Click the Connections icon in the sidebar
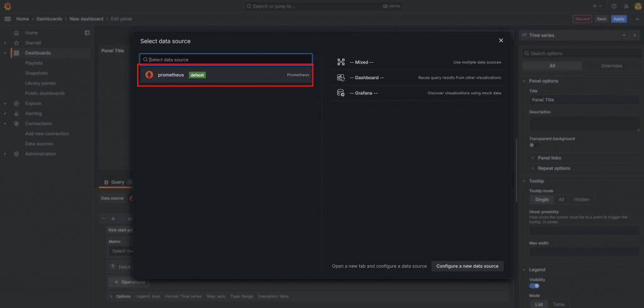The width and height of the screenshot is (644, 308). click(16, 124)
